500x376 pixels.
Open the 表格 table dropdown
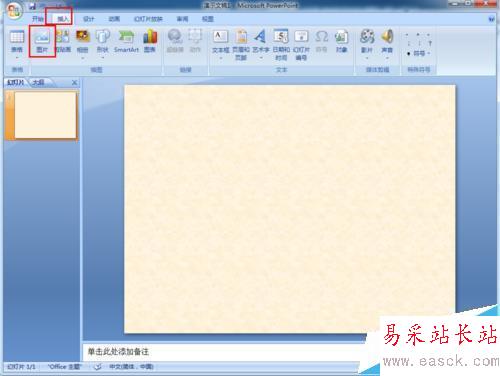click(x=17, y=45)
